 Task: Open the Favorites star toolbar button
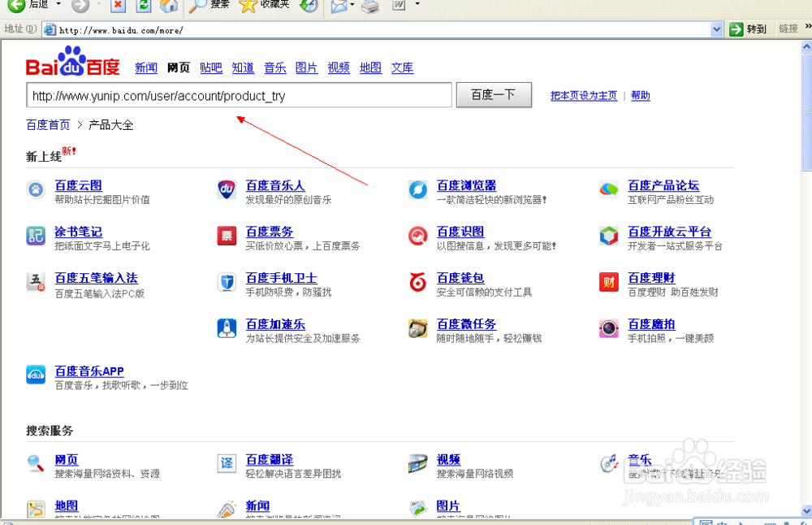coord(248,5)
